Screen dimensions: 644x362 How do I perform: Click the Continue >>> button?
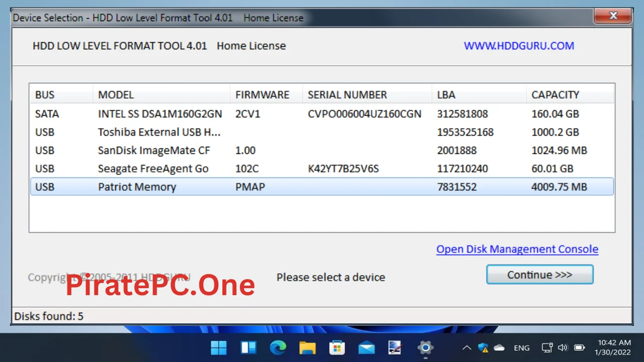click(x=540, y=275)
